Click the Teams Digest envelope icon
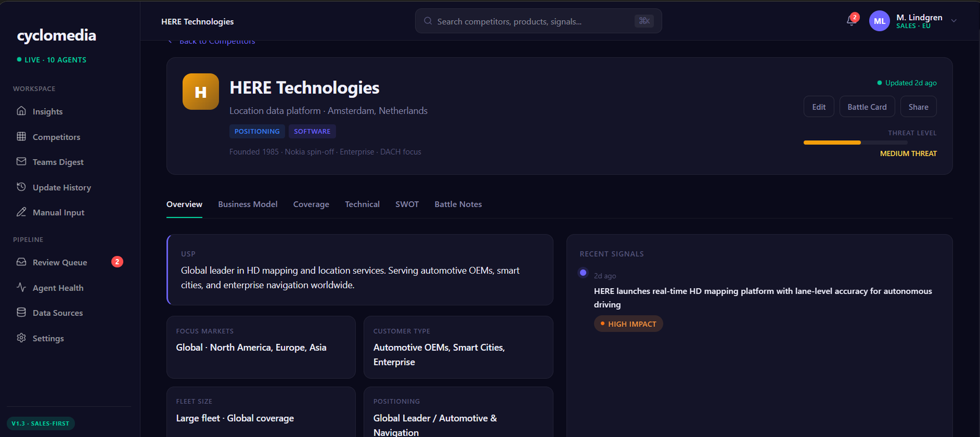980x437 pixels. click(21, 162)
